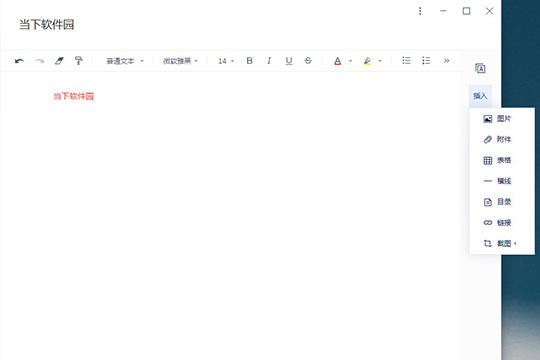
Task: Redo the last undone edit
Action: (39, 61)
